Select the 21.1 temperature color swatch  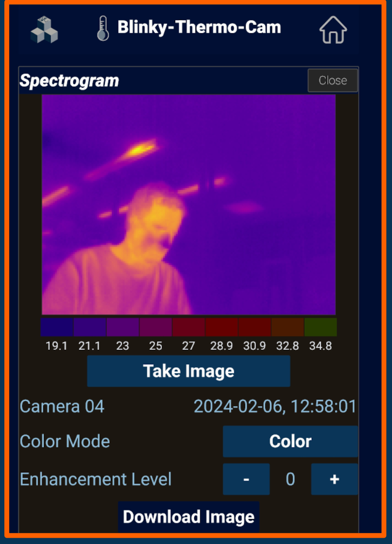coord(89,327)
